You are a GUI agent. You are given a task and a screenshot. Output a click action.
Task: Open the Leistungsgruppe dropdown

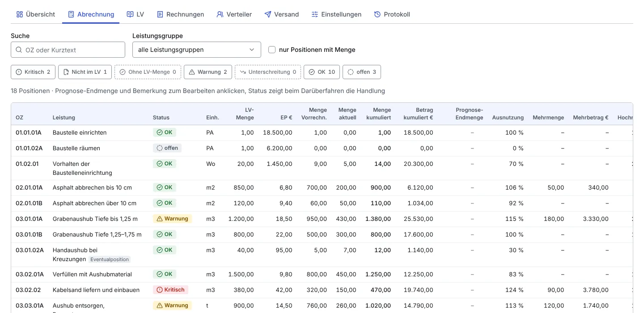[197, 50]
